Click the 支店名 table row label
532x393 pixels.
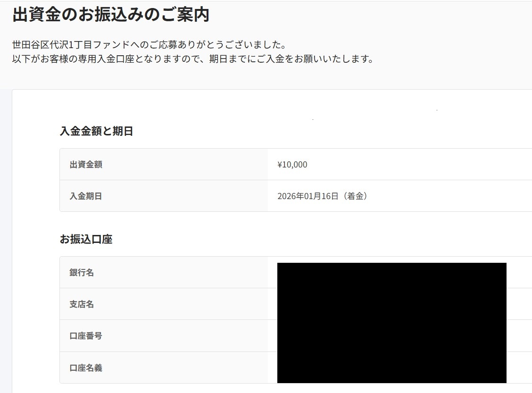[x=82, y=304]
